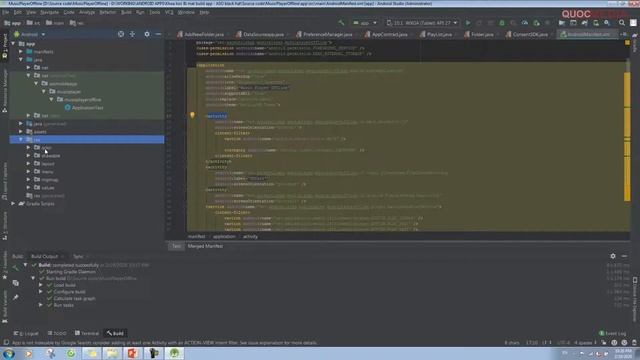
Task: Click the yellow lightbulb intention icon in editor gutter
Action: click(192, 116)
